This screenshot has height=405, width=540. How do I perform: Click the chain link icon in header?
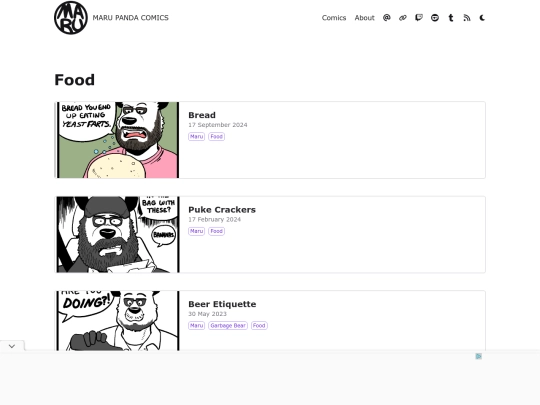pos(403,18)
